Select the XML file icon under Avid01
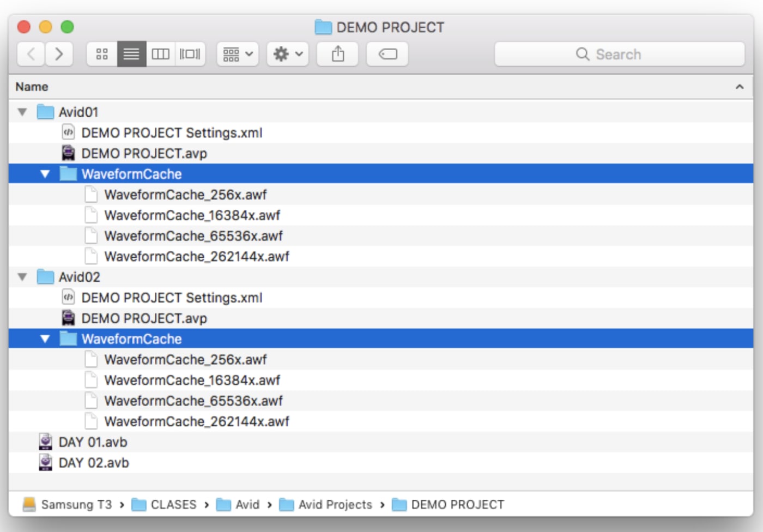The width and height of the screenshot is (763, 532). click(68, 132)
